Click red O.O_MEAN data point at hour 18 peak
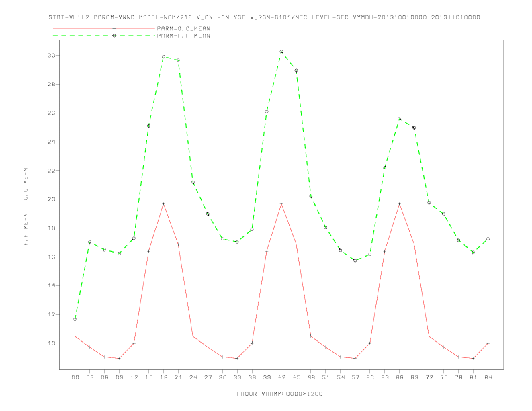Image resolution: width=532 pixels, height=411 pixels. pyautogui.click(x=163, y=203)
